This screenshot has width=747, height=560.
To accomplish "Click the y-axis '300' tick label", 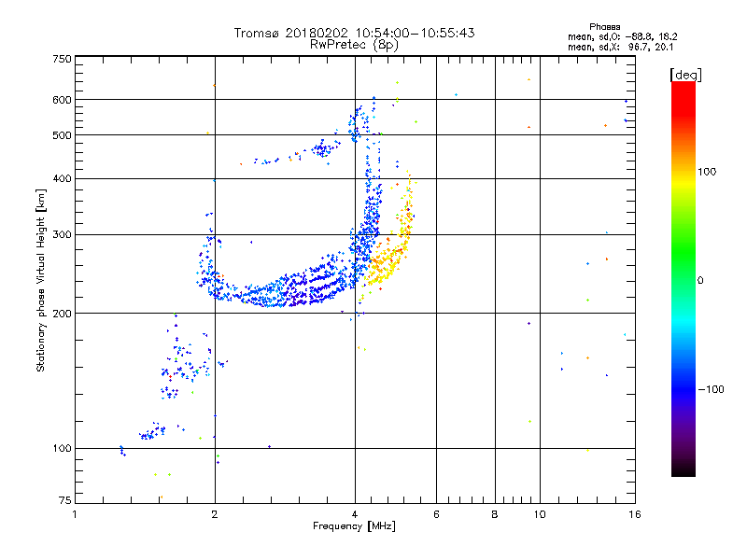I will (x=62, y=235).
